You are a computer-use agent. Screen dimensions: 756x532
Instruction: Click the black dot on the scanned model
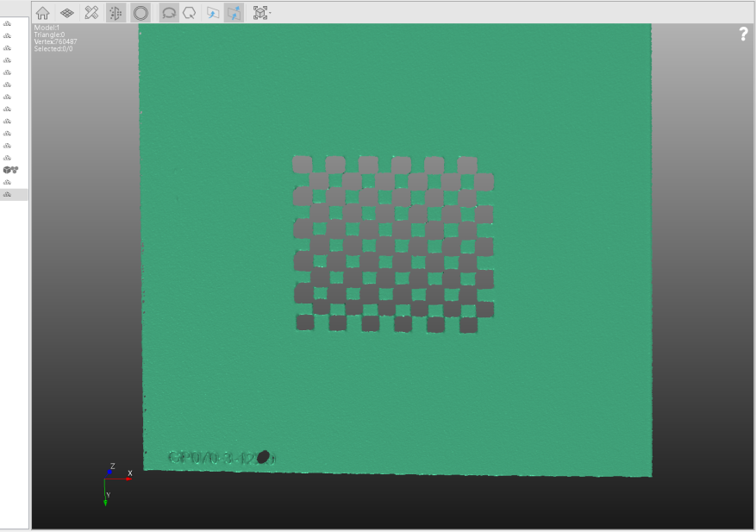click(x=264, y=456)
